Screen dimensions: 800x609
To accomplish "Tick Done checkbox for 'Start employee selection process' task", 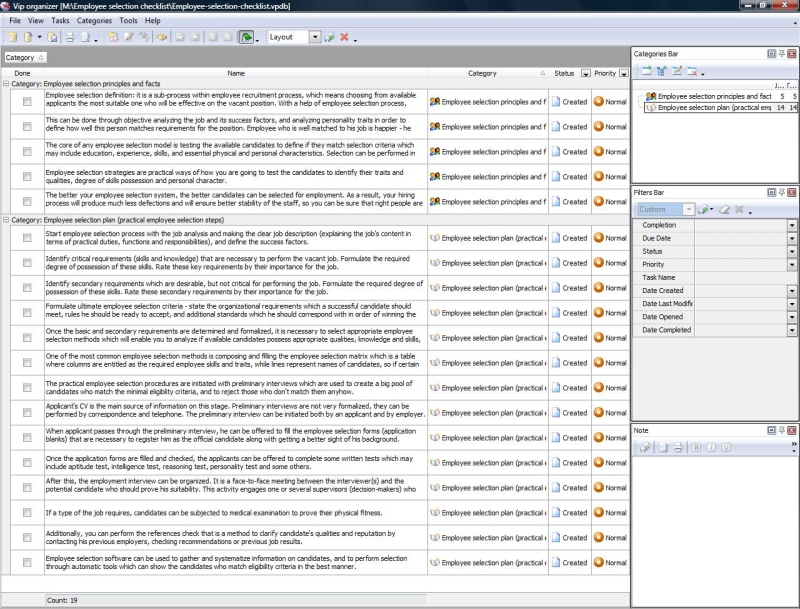I will point(27,238).
